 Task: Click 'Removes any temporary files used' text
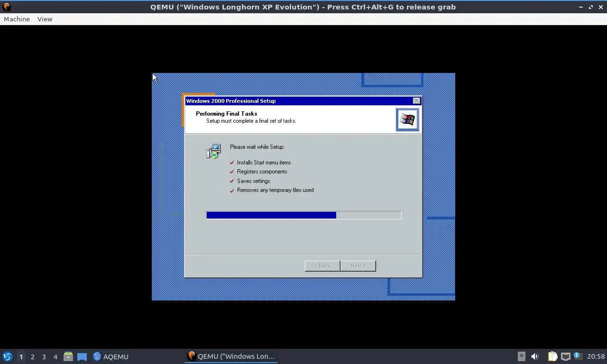pyautogui.click(x=275, y=190)
